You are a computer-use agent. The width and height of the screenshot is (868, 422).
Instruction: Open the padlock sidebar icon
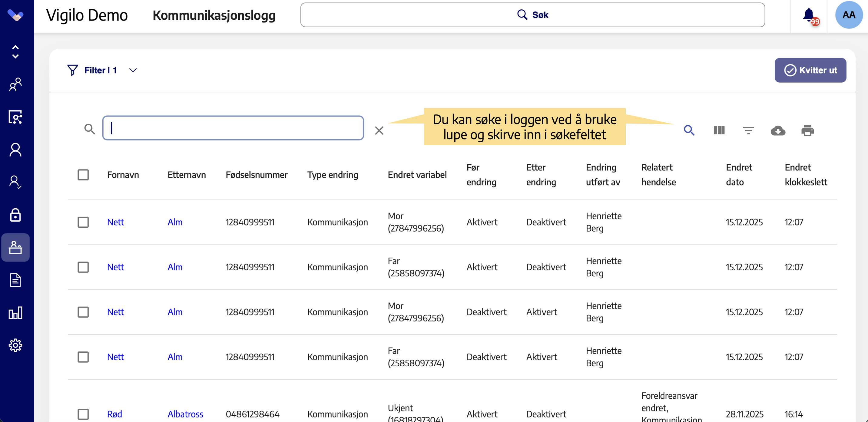click(15, 215)
